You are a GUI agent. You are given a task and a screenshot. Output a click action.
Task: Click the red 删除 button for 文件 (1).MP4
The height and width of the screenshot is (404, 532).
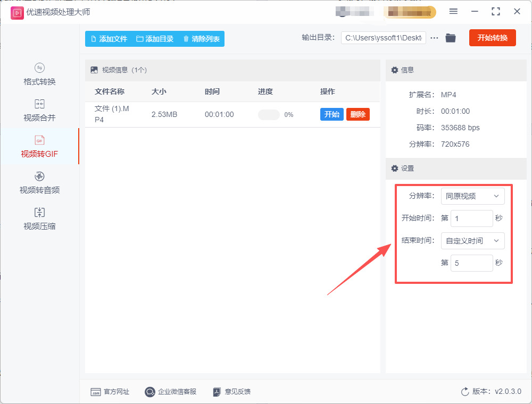(358, 114)
